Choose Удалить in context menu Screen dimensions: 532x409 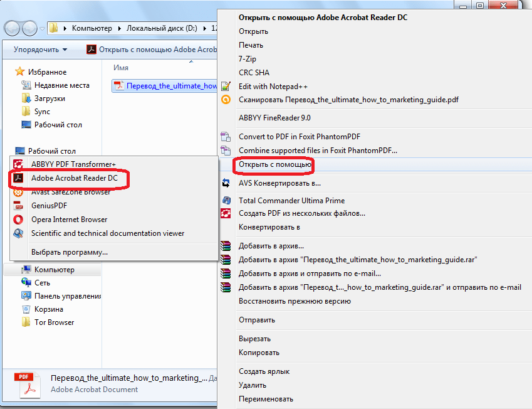click(253, 385)
